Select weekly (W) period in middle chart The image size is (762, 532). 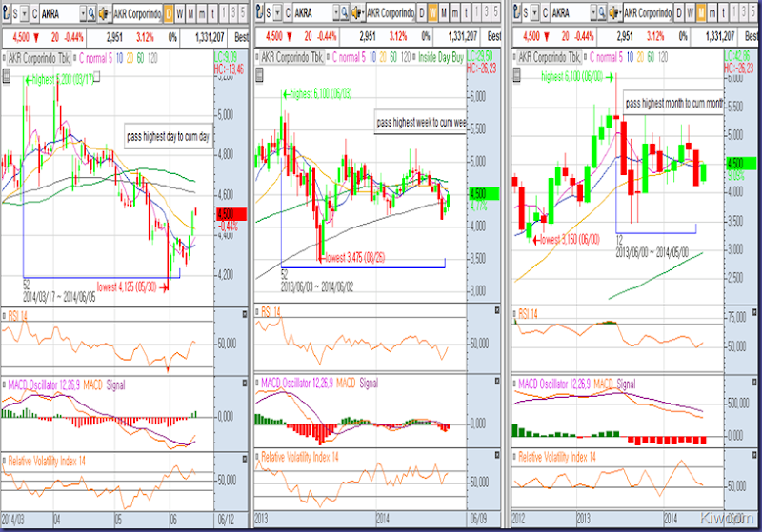coord(432,13)
